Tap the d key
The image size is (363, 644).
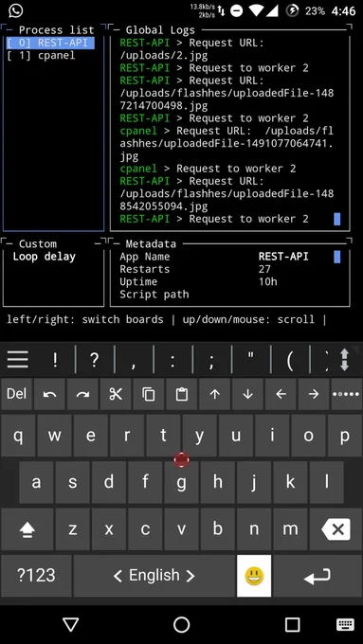[109, 482]
